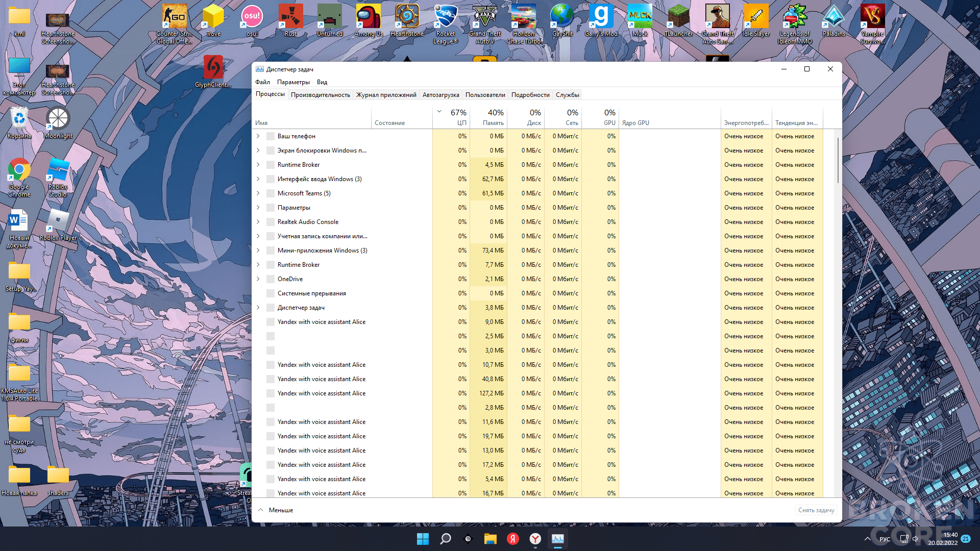Screen dimensions: 980x551
Task: Expand Realtek Audio Console process
Action: [x=258, y=222]
